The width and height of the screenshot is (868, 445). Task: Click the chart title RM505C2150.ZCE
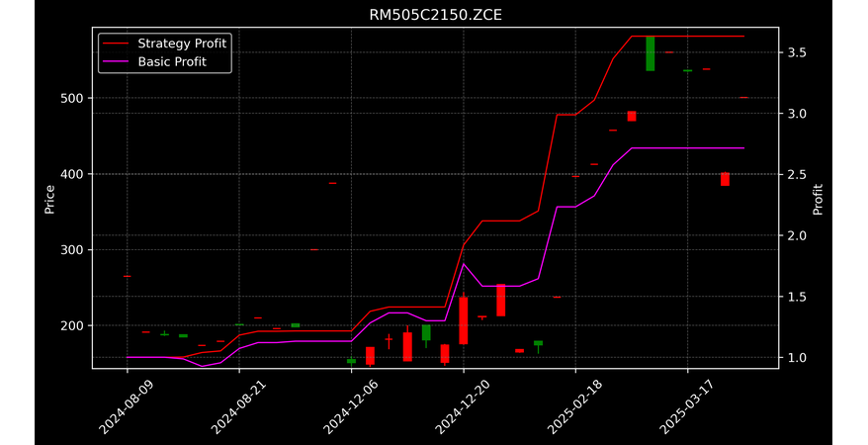435,15
